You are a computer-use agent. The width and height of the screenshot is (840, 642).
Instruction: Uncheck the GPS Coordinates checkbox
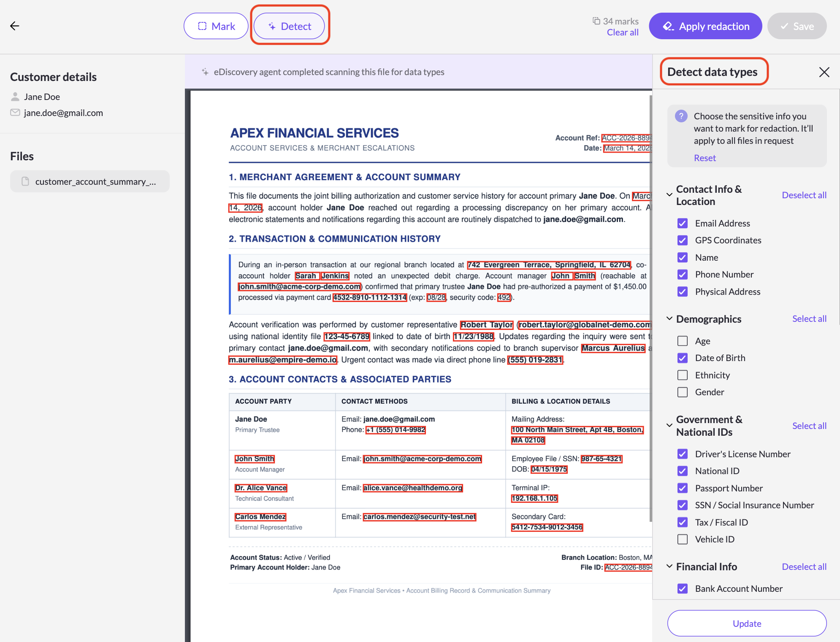point(682,240)
